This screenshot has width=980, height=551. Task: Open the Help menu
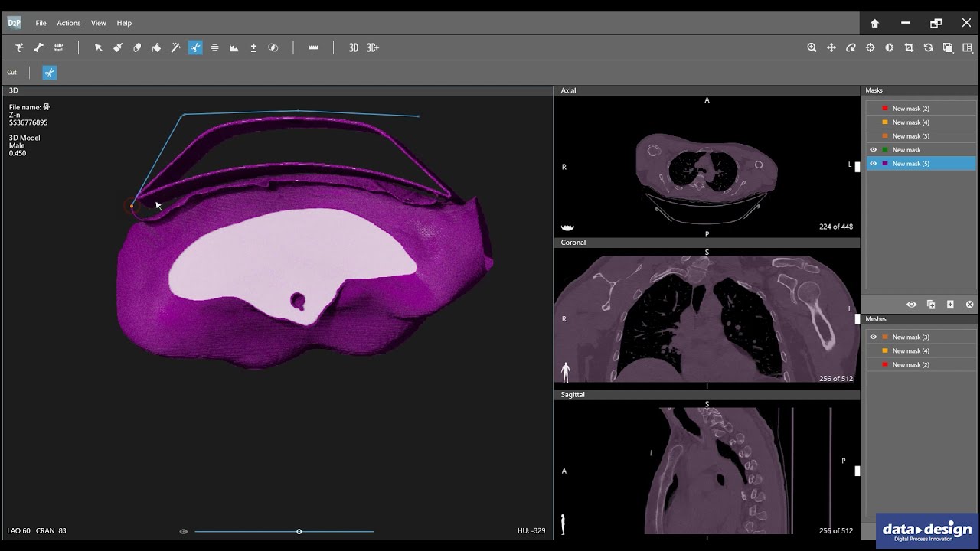point(124,23)
